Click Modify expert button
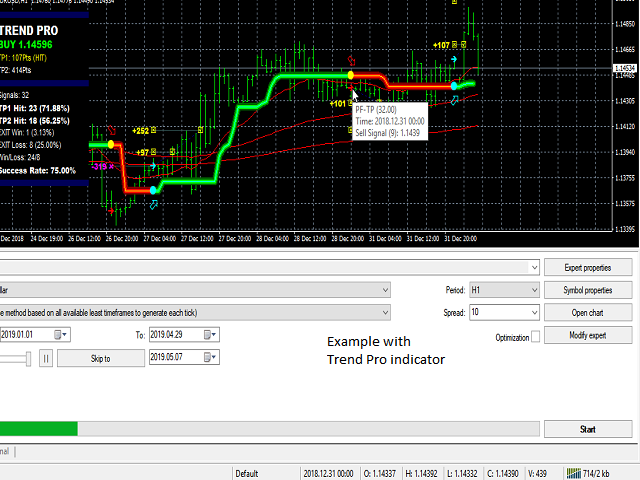This screenshot has width=640, height=480. 588,335
